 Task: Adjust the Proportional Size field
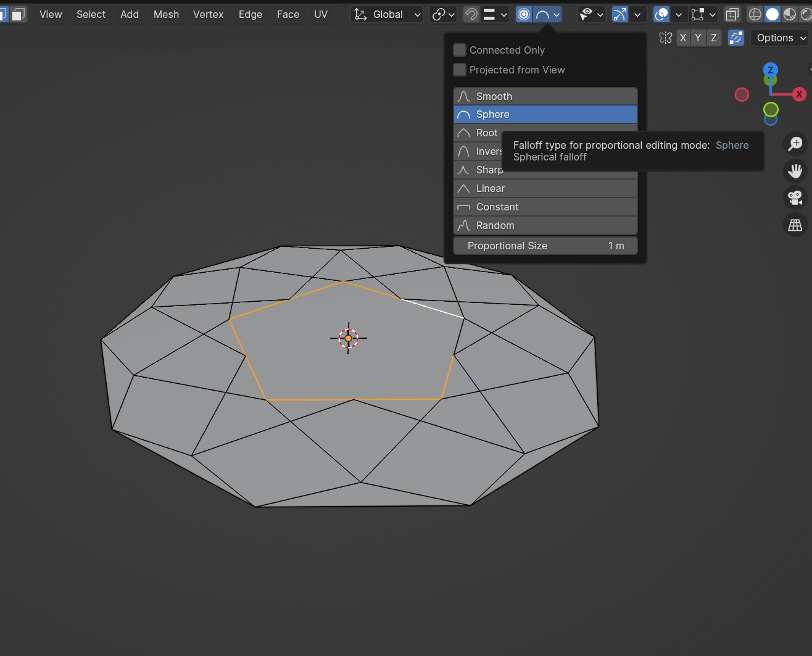point(545,246)
